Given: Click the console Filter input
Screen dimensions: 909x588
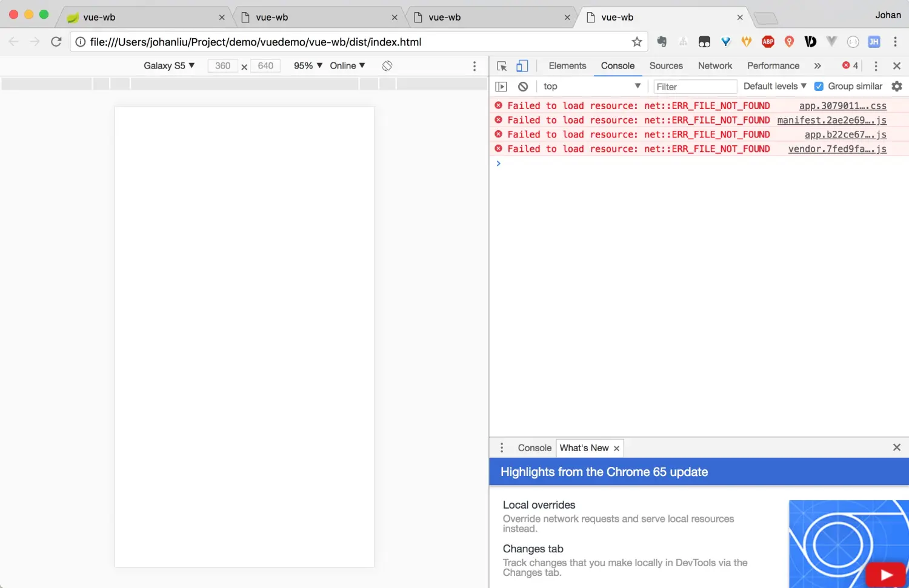Looking at the screenshot, I should click(x=695, y=87).
